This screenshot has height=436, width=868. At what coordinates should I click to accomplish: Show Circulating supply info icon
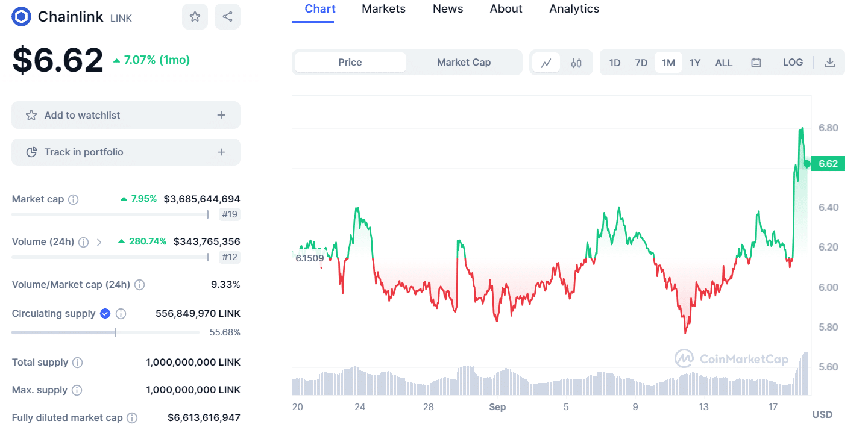coord(121,314)
